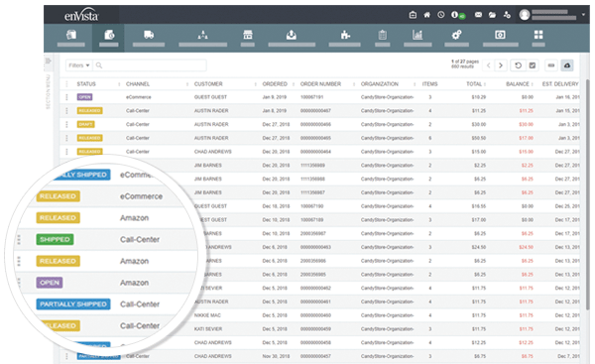Open the folder icon in top bar
Image resolution: width=595 pixels, height=364 pixels.
(x=492, y=15)
